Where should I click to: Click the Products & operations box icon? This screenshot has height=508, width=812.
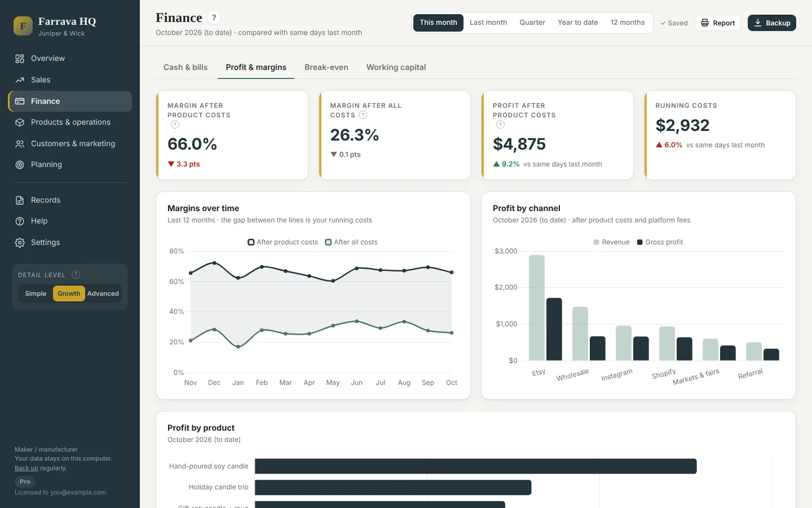coord(20,122)
